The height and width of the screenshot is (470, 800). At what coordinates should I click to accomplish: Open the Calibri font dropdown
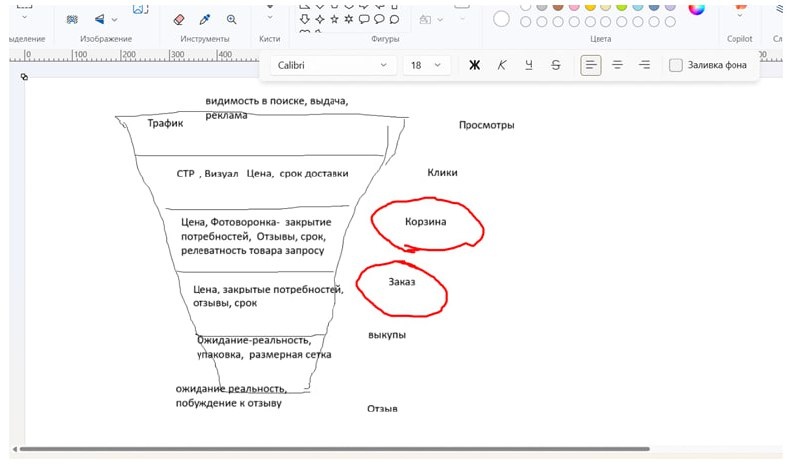(333, 65)
